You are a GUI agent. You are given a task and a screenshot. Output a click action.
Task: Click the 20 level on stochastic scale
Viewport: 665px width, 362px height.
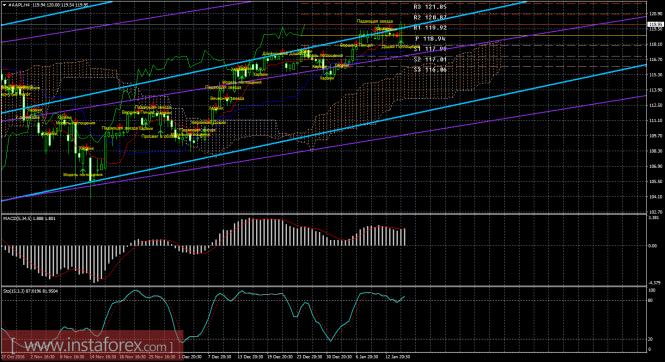[x=651, y=339]
